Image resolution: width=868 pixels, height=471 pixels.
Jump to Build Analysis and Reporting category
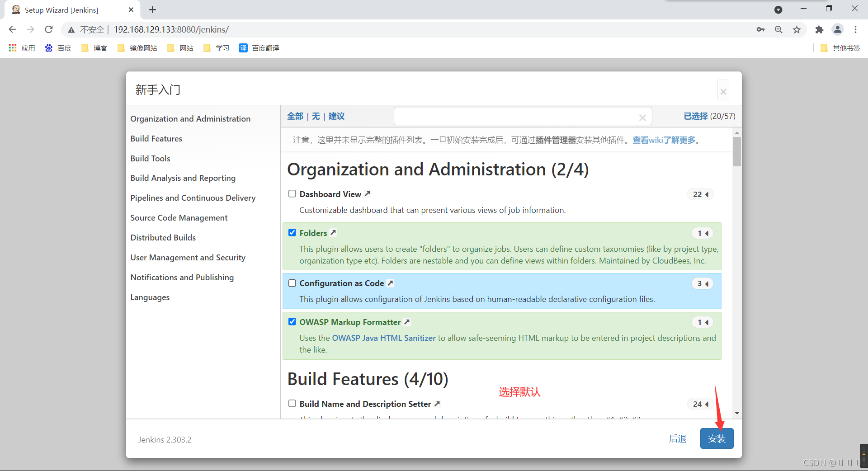click(183, 178)
